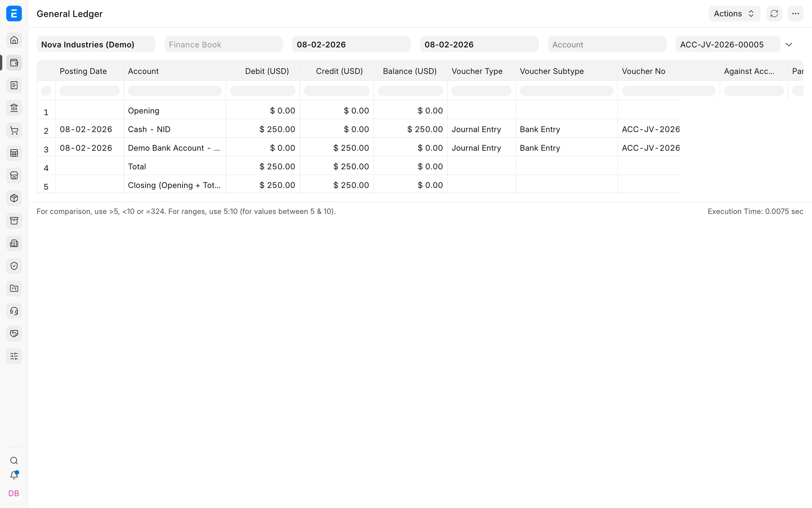Open the headset Support sidebar icon
Screen dimensions: 812x508
[x=14, y=311]
